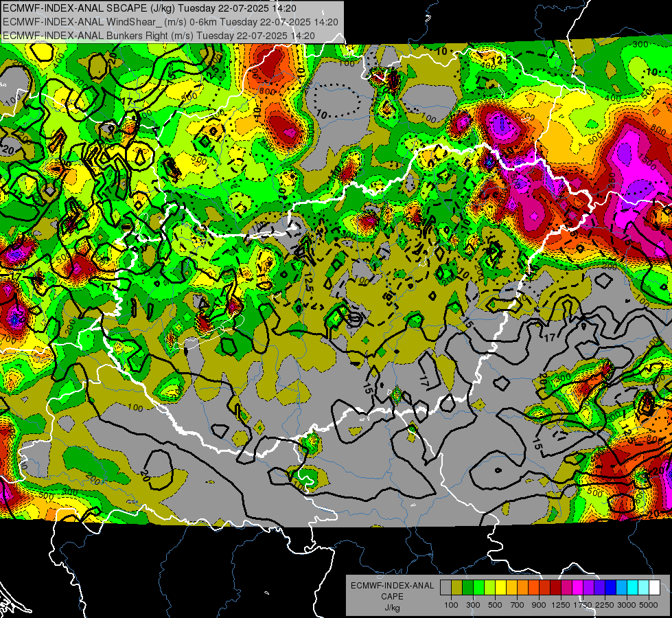The image size is (672, 618).
Task: Click the legend scale label 2250
Action: click(604, 605)
